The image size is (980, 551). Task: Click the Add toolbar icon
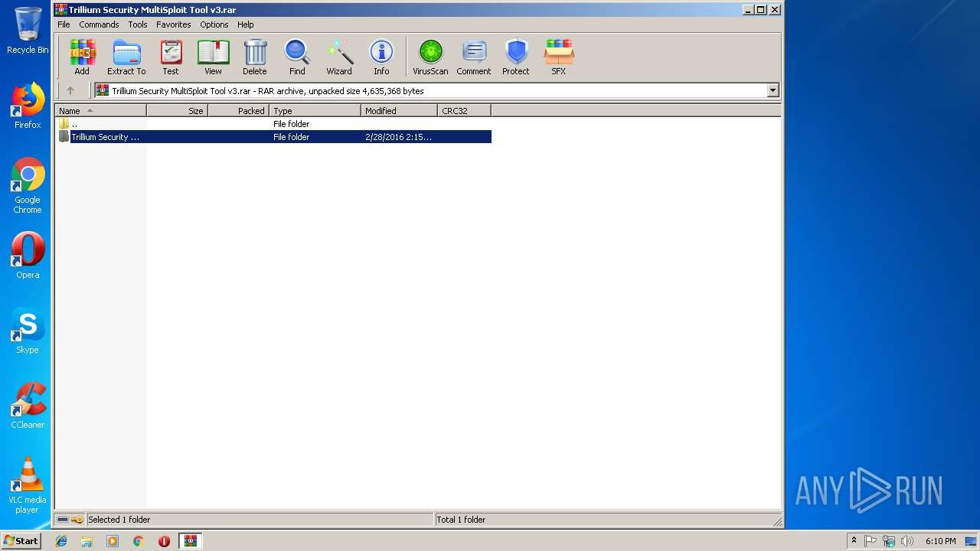(x=82, y=57)
